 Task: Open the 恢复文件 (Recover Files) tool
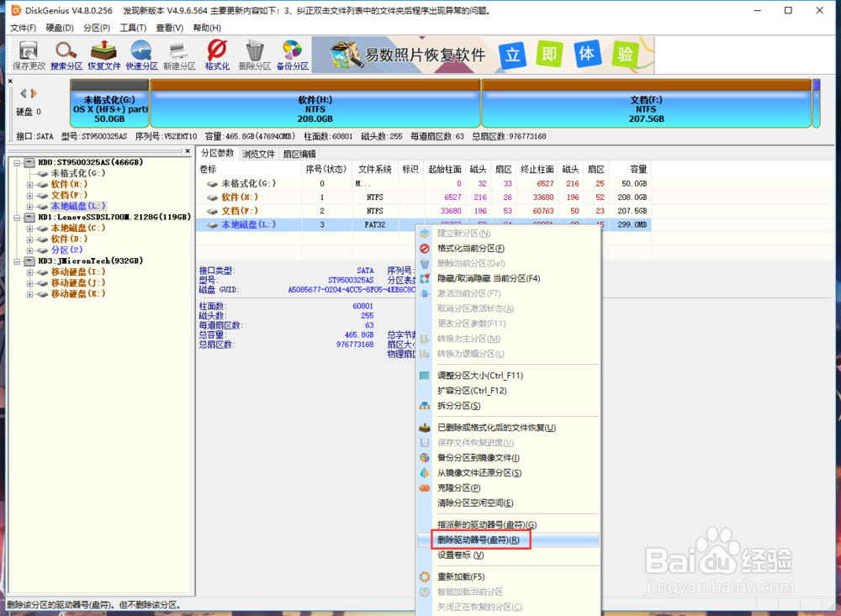click(103, 55)
